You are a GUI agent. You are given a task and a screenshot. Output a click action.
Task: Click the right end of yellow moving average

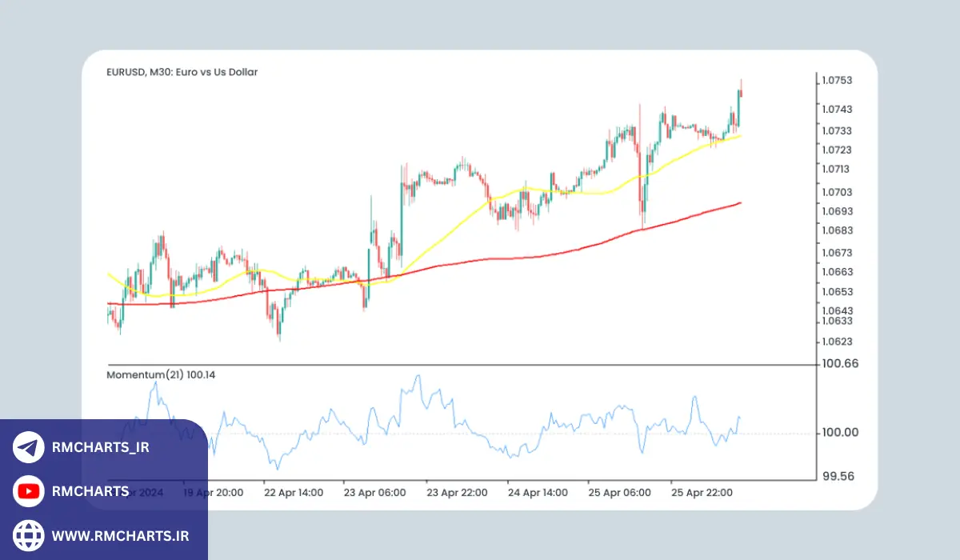click(x=740, y=136)
